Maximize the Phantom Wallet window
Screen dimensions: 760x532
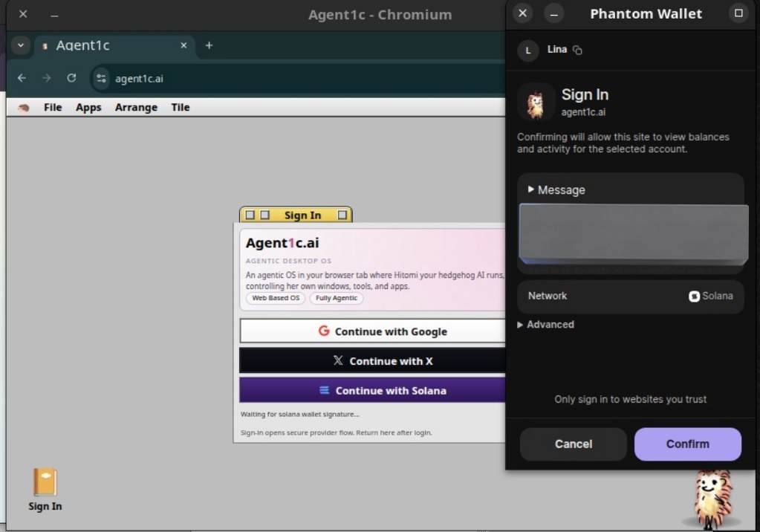pos(738,13)
